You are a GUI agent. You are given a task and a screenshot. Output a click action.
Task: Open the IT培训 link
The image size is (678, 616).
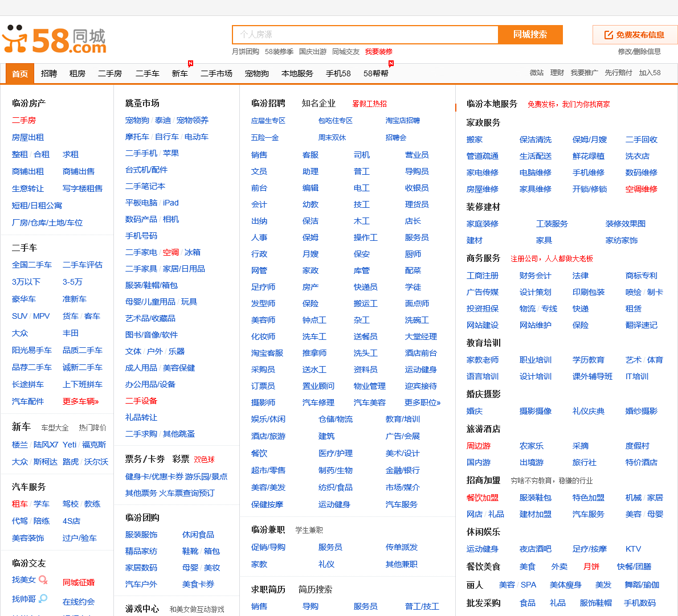636,376
